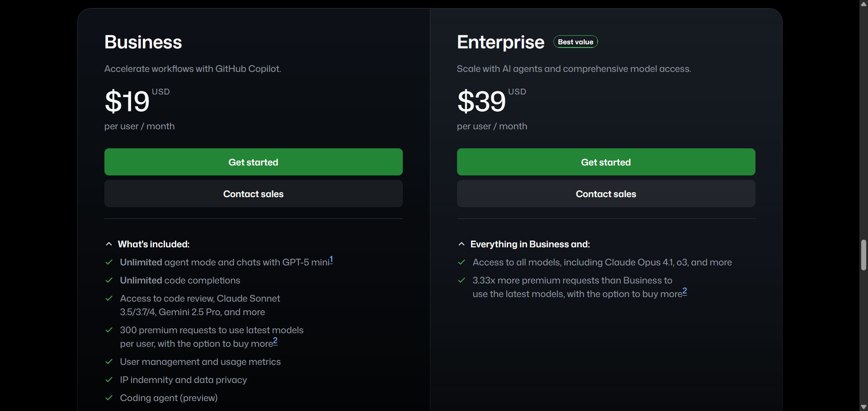The width and height of the screenshot is (868, 411).
Task: Collapse the "Everything in Business and" list
Action: (x=462, y=244)
